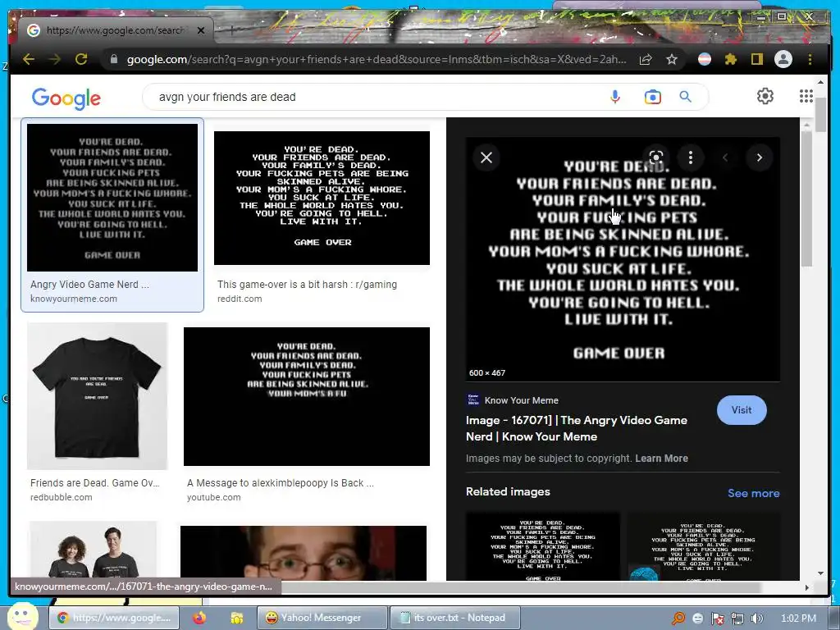
Task: Click the magnifier search button
Action: (x=685, y=97)
